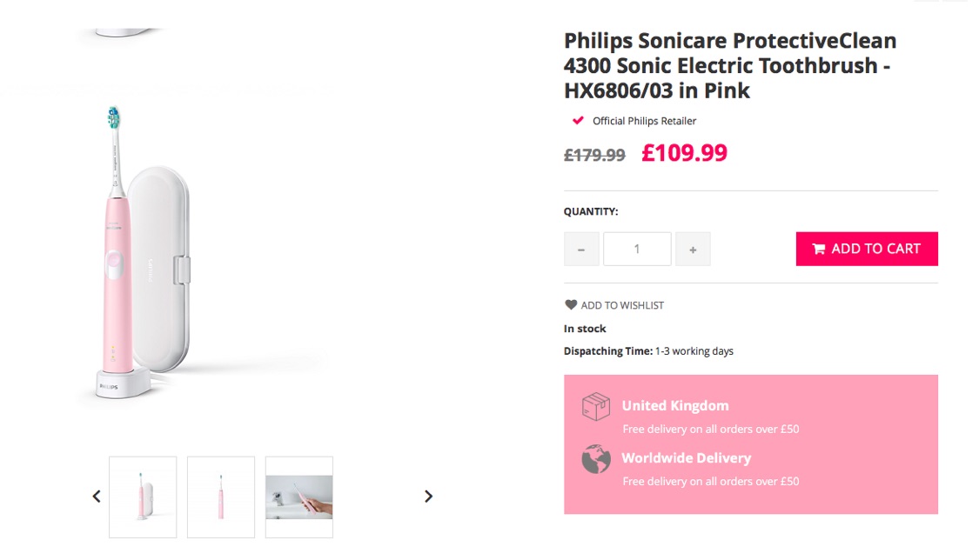Click the Philips Sonicare product title
The image size is (979, 560).
pos(730,65)
